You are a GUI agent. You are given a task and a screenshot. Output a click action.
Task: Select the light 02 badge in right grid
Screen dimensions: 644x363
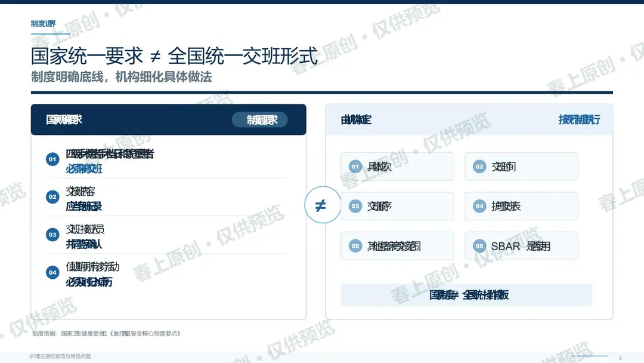479,167
